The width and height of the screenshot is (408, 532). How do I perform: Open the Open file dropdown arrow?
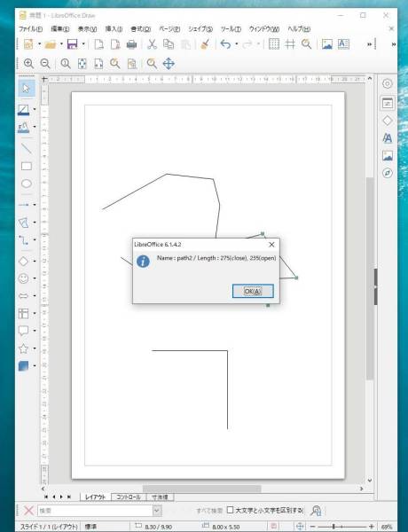(x=61, y=44)
